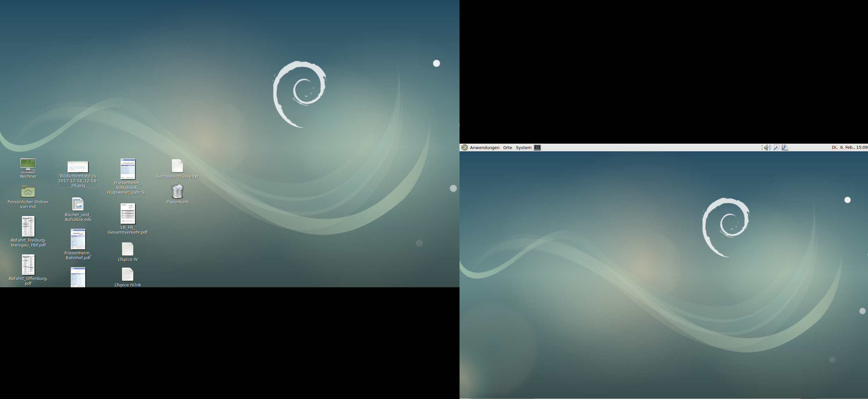Click the volume speaker icon
This screenshot has width=868, height=399.
[767, 147]
